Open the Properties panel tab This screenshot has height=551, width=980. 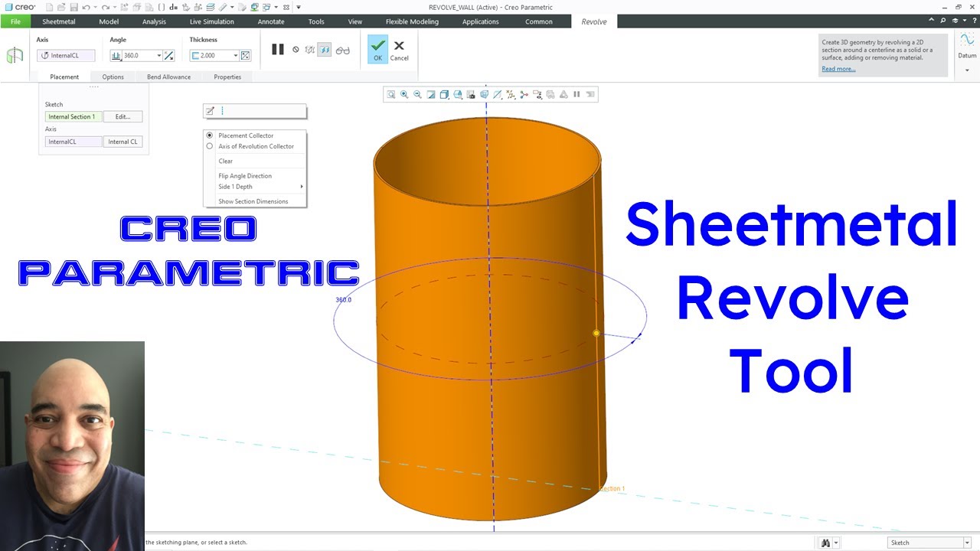click(x=227, y=77)
